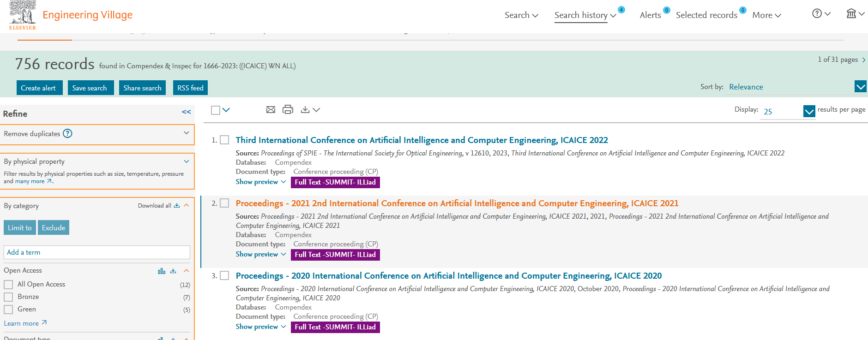868x340 pixels.
Task: Click Engineering Village home link
Action: [87, 15]
